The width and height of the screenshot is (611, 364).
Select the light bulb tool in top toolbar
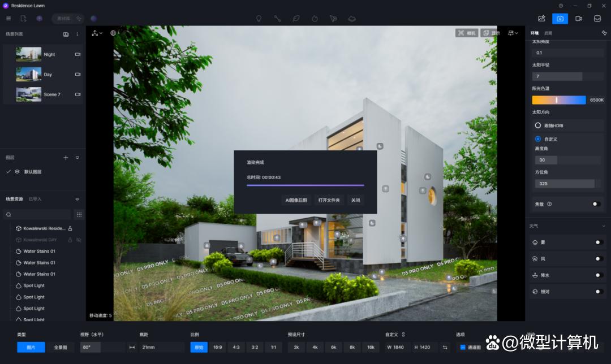tap(259, 19)
